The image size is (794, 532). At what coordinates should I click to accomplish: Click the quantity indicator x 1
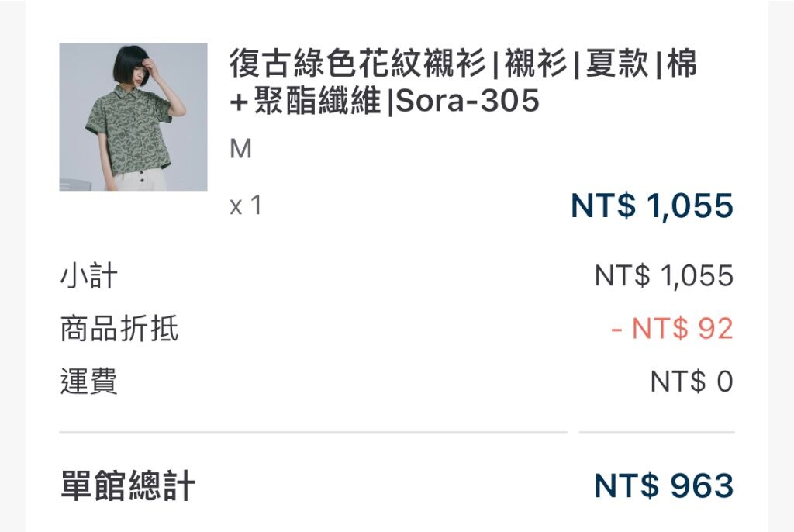click(x=246, y=206)
